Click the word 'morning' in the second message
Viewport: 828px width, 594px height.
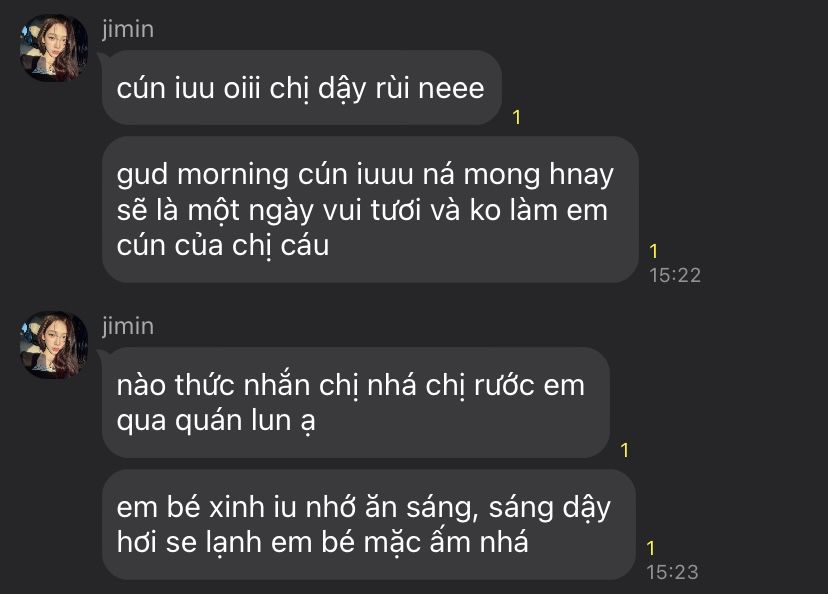(233, 175)
